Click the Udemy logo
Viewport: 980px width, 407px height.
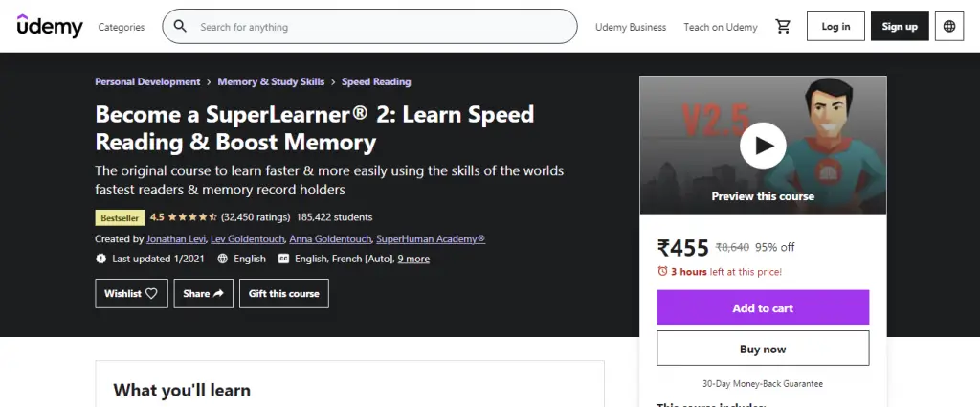[50, 26]
